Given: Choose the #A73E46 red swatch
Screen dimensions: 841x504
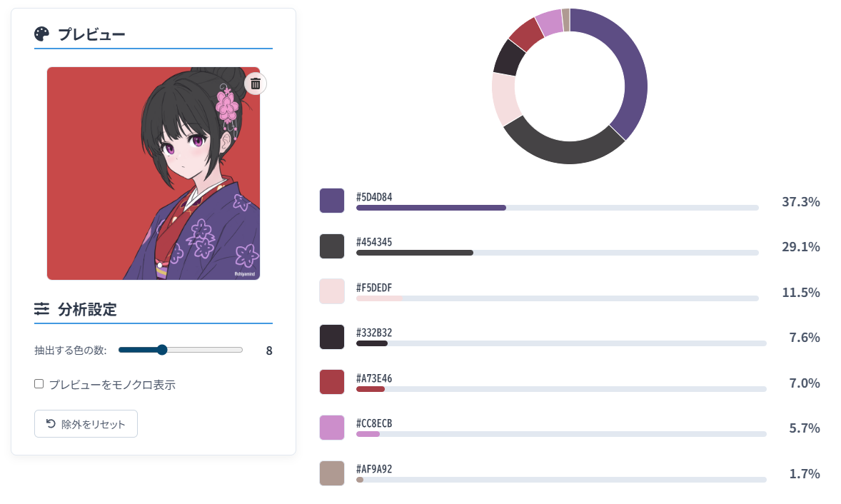Looking at the screenshot, I should (332, 382).
